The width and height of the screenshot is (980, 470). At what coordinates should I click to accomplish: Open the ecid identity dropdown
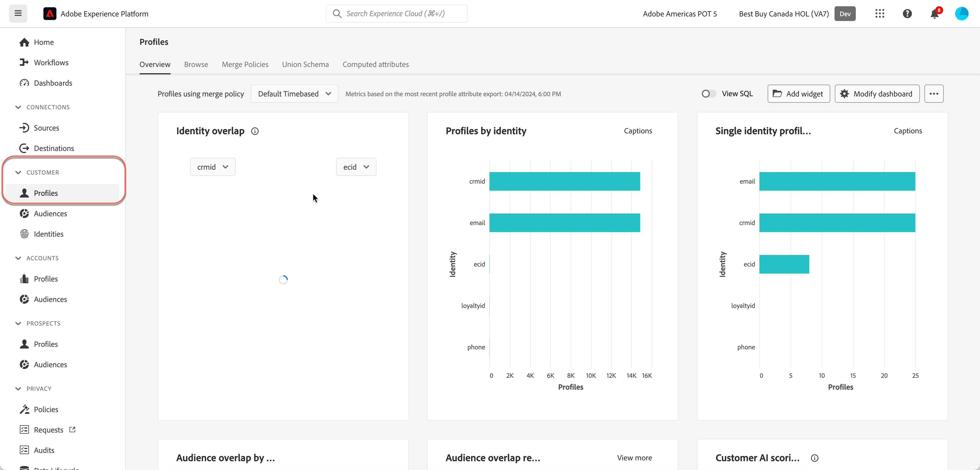click(356, 167)
